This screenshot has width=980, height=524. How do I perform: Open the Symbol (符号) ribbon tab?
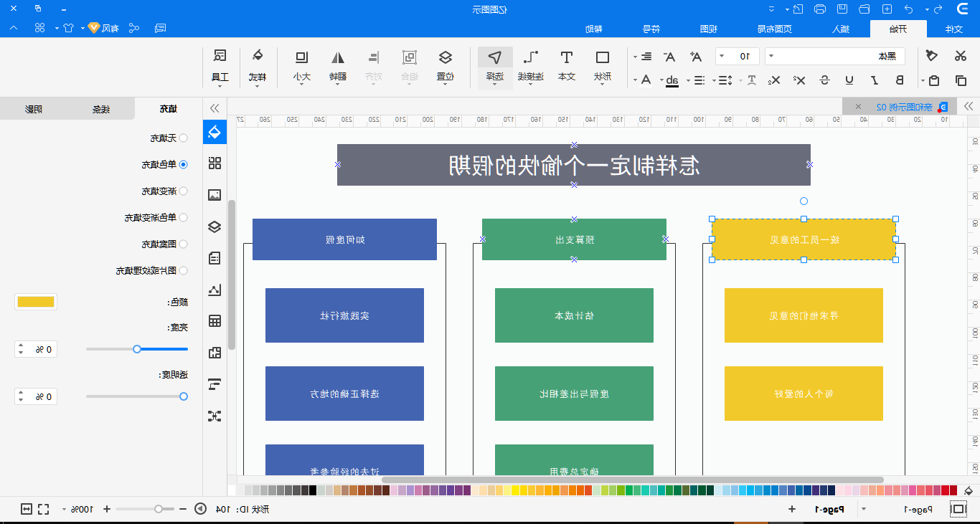[x=651, y=29]
